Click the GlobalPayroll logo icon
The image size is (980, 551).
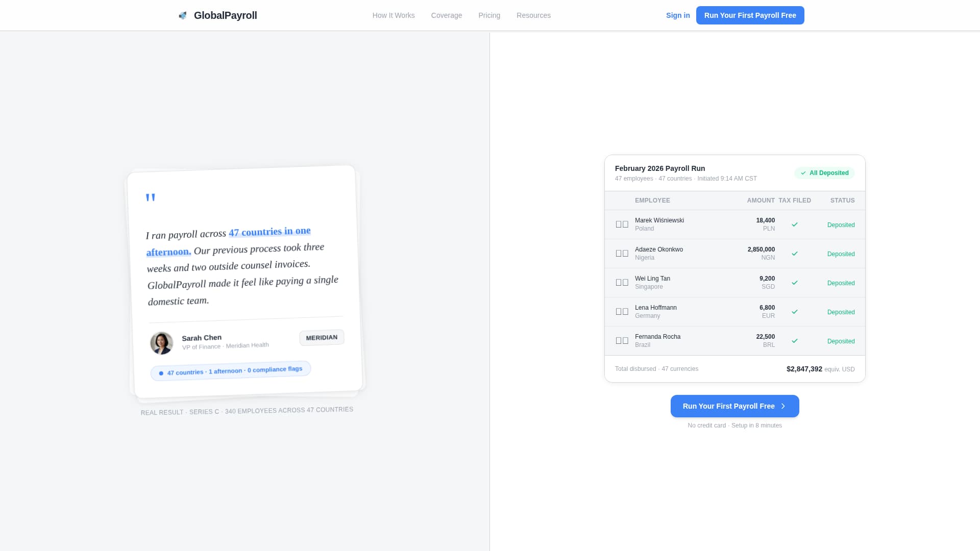coord(183,15)
